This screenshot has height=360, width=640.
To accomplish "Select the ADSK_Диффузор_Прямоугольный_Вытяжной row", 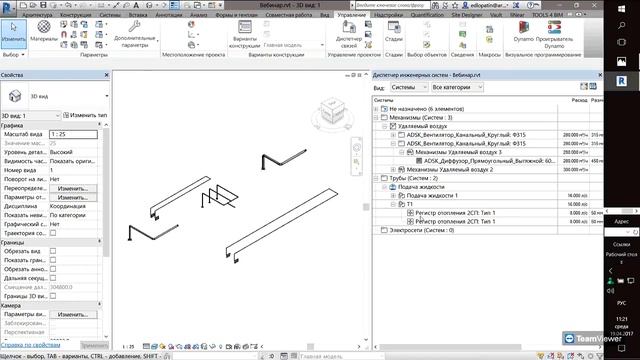I will click(489, 161).
